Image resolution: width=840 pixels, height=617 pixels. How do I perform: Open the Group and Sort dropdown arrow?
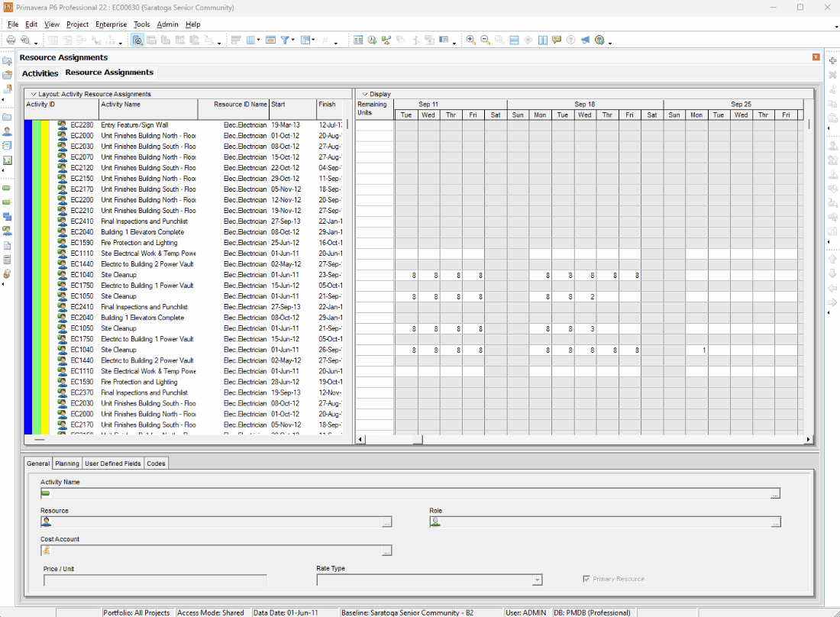pos(313,40)
